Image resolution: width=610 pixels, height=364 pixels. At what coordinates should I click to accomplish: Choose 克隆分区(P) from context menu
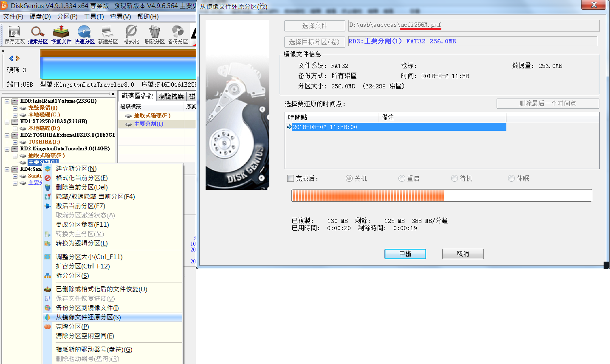(72, 327)
